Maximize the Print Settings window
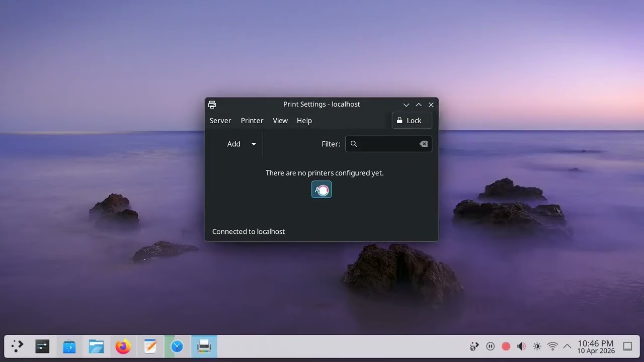Screen dimensions: 644x362 [419, 105]
